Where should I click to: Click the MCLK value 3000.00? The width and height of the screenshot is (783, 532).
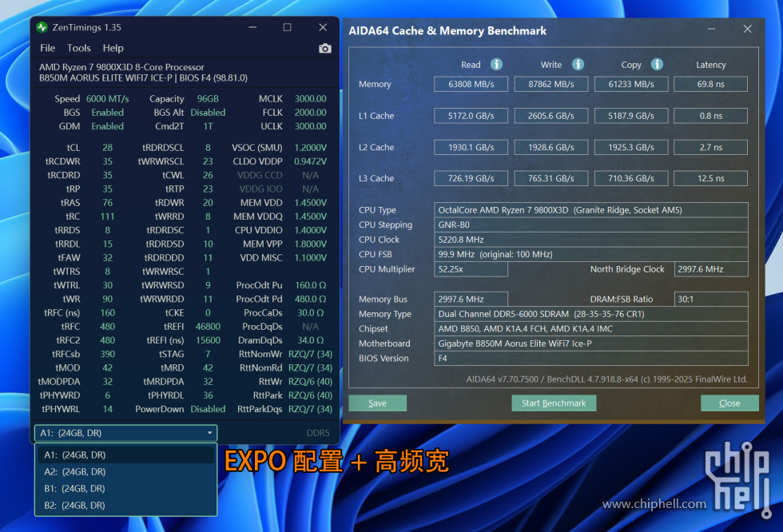[311, 99]
